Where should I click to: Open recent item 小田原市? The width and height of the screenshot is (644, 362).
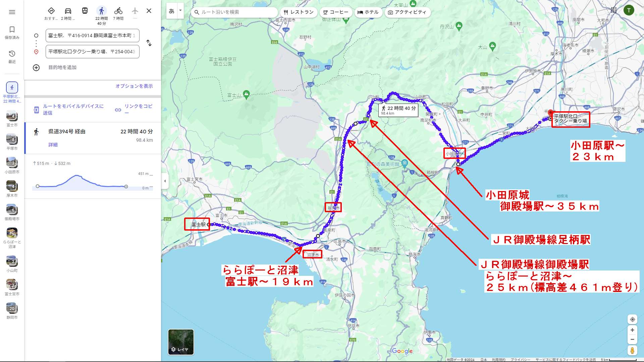[x=12, y=166]
